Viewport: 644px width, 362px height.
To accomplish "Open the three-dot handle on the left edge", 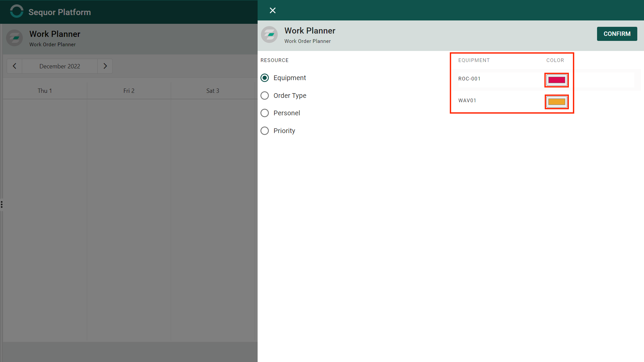I will (x=2, y=204).
